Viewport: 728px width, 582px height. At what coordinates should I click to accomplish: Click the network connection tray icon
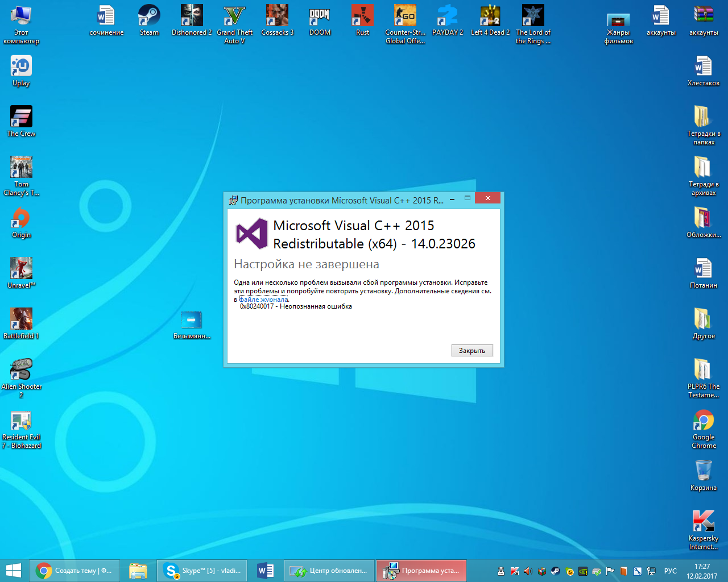(x=651, y=571)
